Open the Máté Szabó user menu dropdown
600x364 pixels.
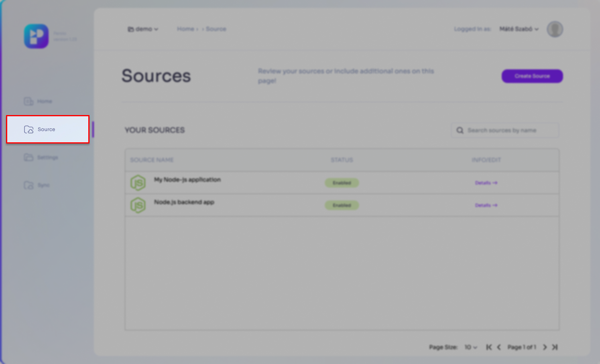(519, 29)
